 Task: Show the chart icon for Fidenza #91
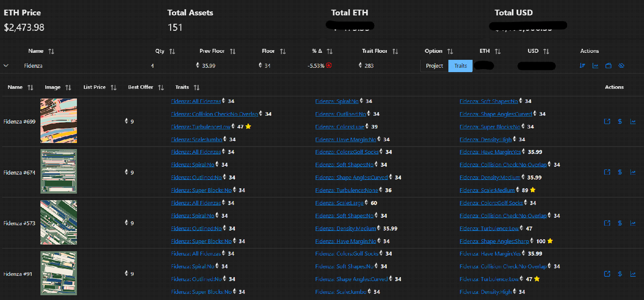pyautogui.click(x=633, y=274)
